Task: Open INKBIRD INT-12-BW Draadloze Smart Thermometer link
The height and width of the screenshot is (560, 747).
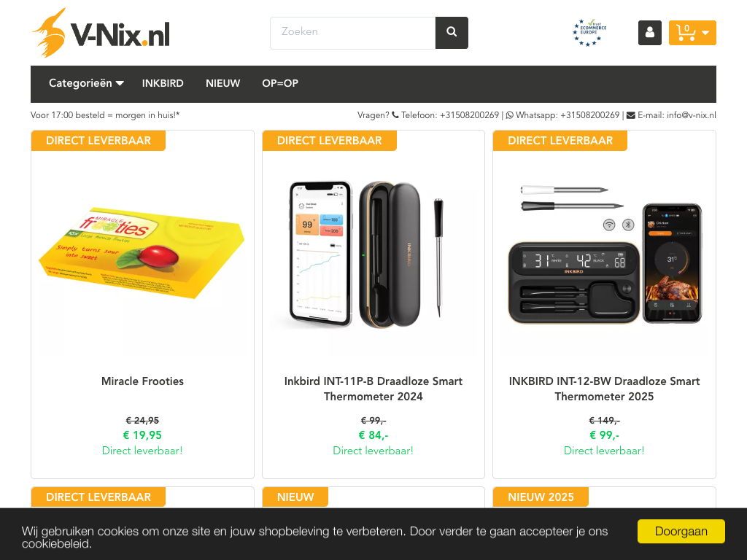Action: pos(604,389)
